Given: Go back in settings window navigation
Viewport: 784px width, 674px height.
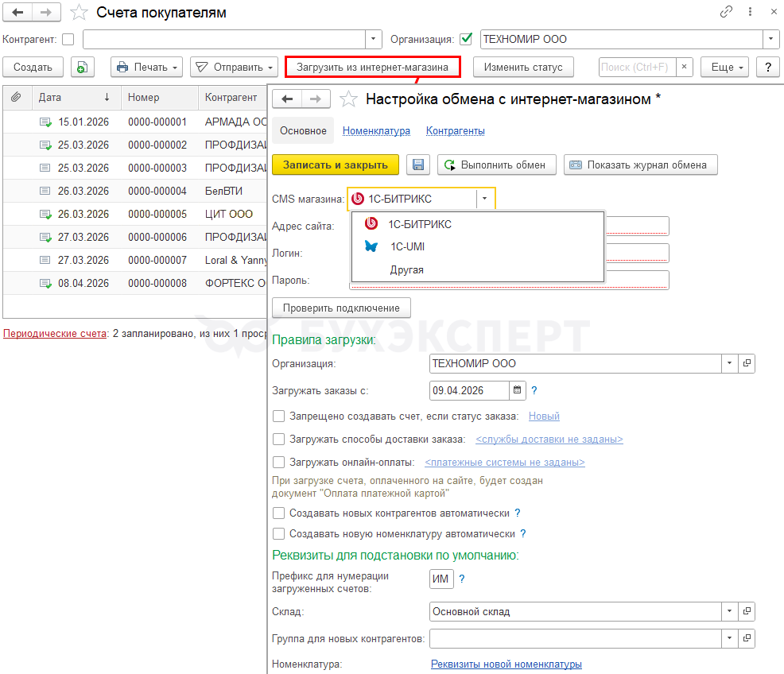Looking at the screenshot, I should 287,99.
